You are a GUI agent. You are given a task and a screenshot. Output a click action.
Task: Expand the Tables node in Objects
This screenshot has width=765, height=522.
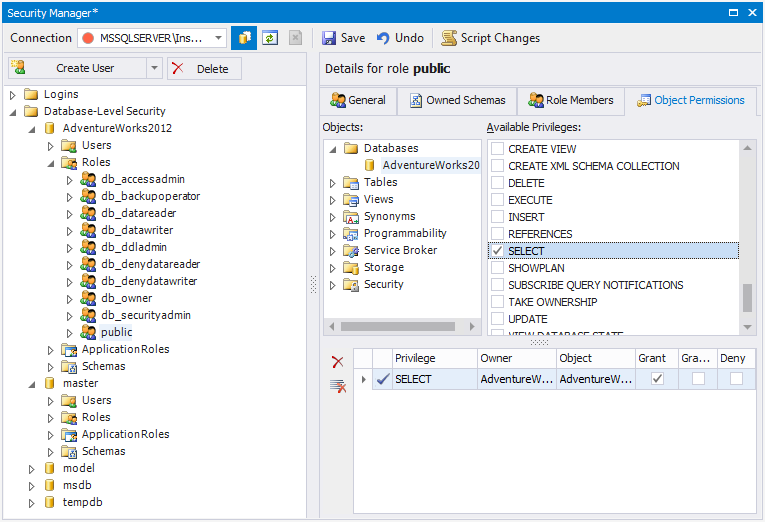pos(333,183)
